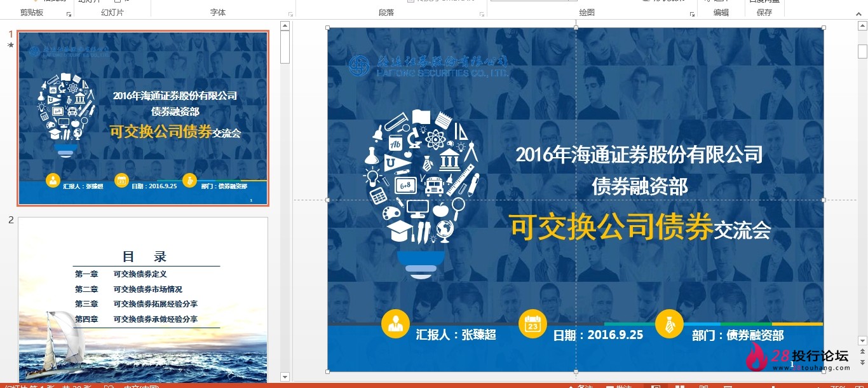Click the presenter person icon on the main slide

[395, 324]
